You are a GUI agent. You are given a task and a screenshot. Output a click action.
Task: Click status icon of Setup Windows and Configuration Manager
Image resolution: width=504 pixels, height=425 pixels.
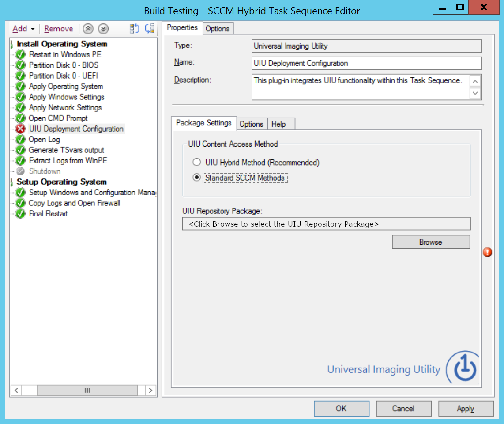click(21, 193)
